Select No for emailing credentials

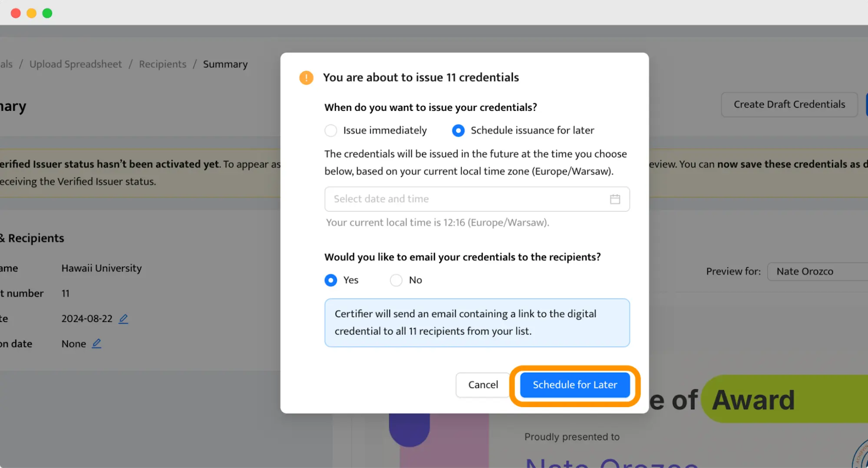(x=396, y=280)
